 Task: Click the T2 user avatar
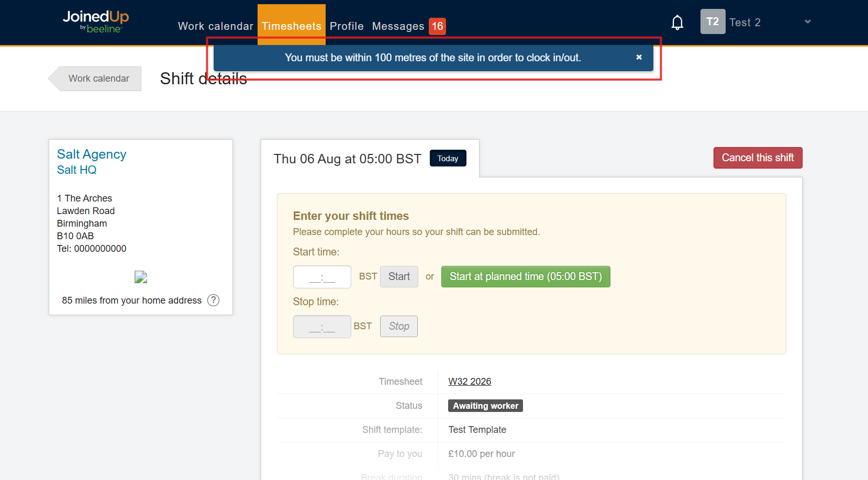click(x=713, y=21)
